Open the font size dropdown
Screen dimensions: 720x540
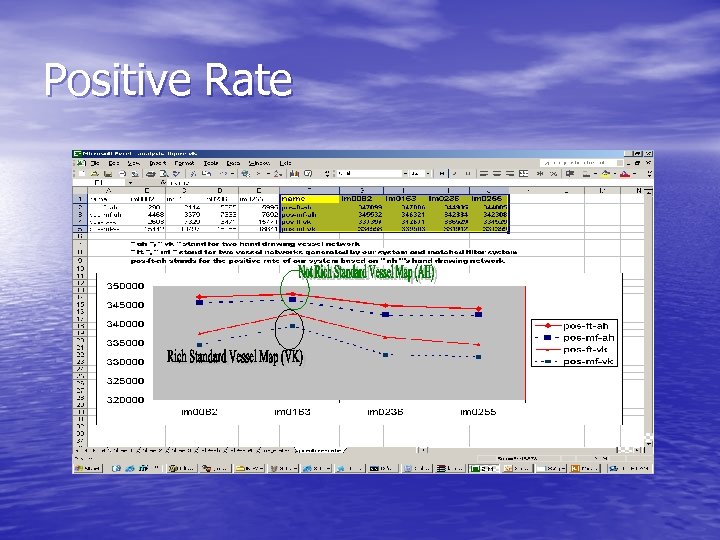pyautogui.click(x=428, y=174)
